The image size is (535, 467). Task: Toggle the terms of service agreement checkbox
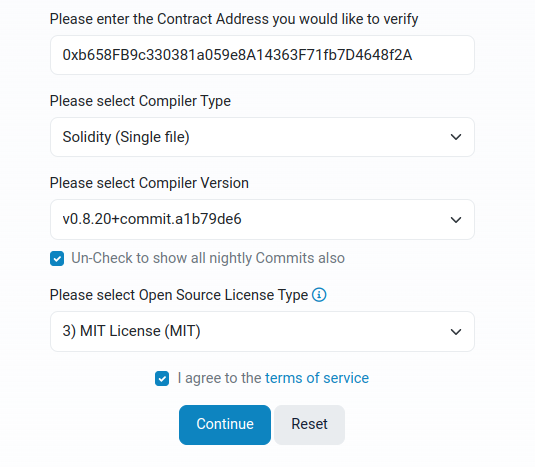tap(162, 379)
